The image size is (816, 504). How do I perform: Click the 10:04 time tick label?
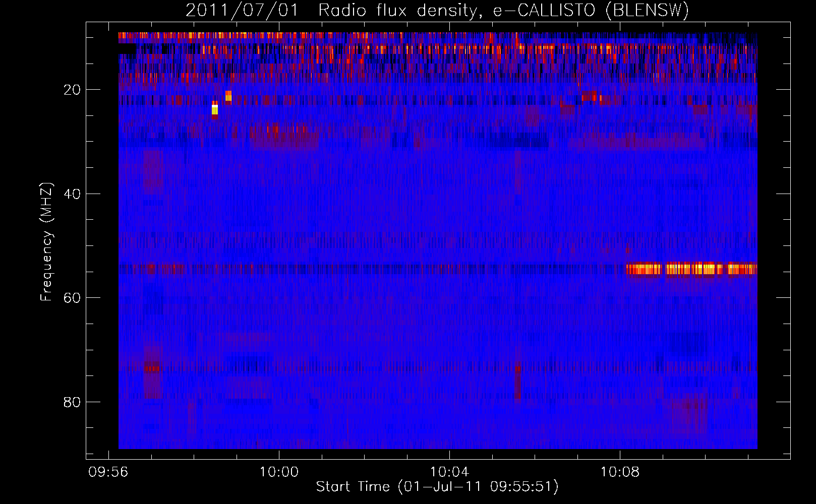pyautogui.click(x=449, y=472)
